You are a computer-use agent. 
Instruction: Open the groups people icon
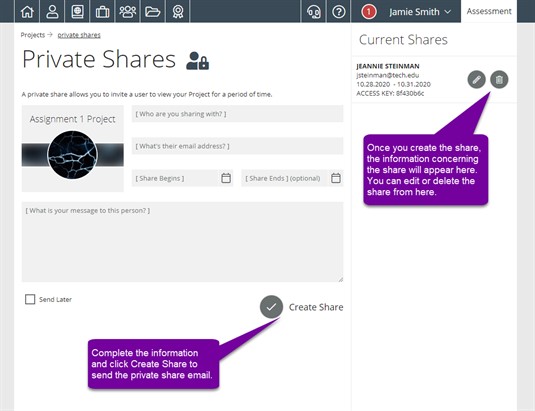(x=127, y=12)
